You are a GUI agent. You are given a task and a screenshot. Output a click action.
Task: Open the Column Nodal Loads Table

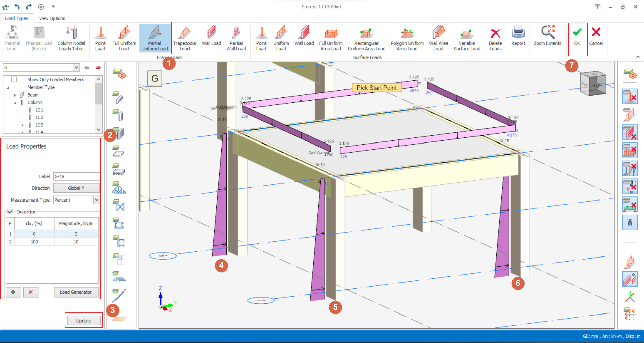pos(71,38)
